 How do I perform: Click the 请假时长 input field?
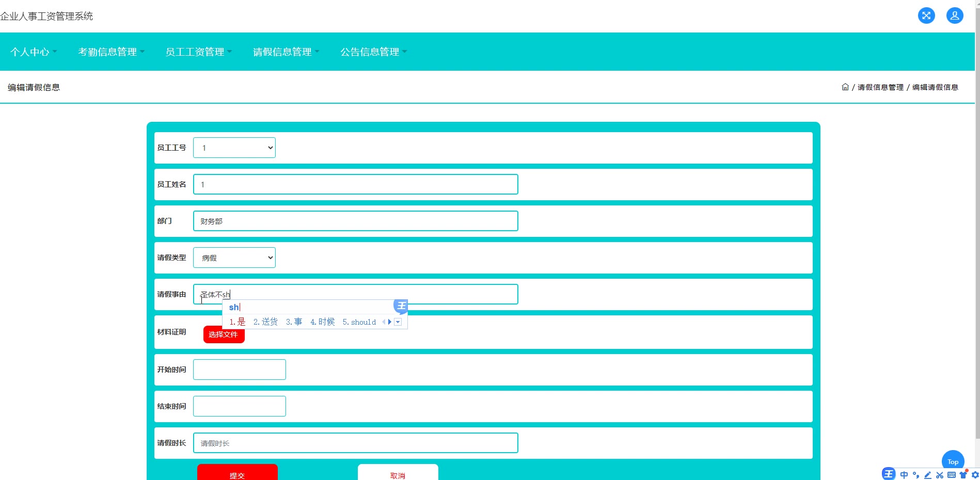tap(356, 443)
